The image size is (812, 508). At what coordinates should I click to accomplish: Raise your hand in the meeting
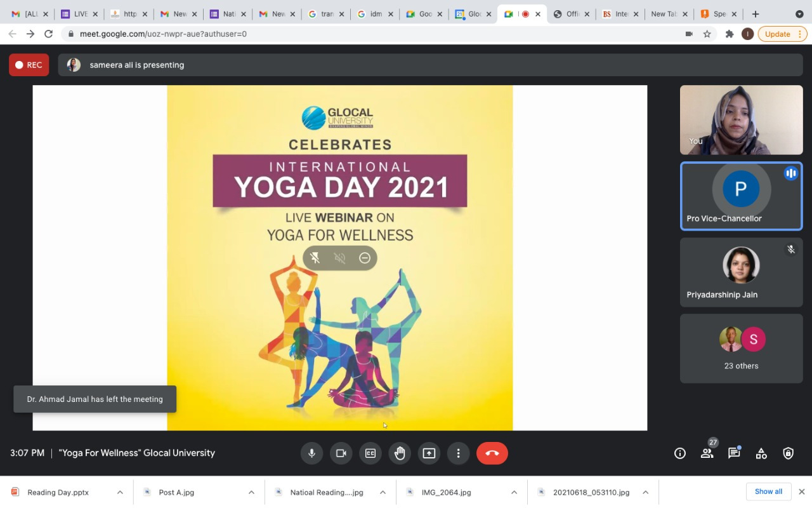[x=400, y=453]
